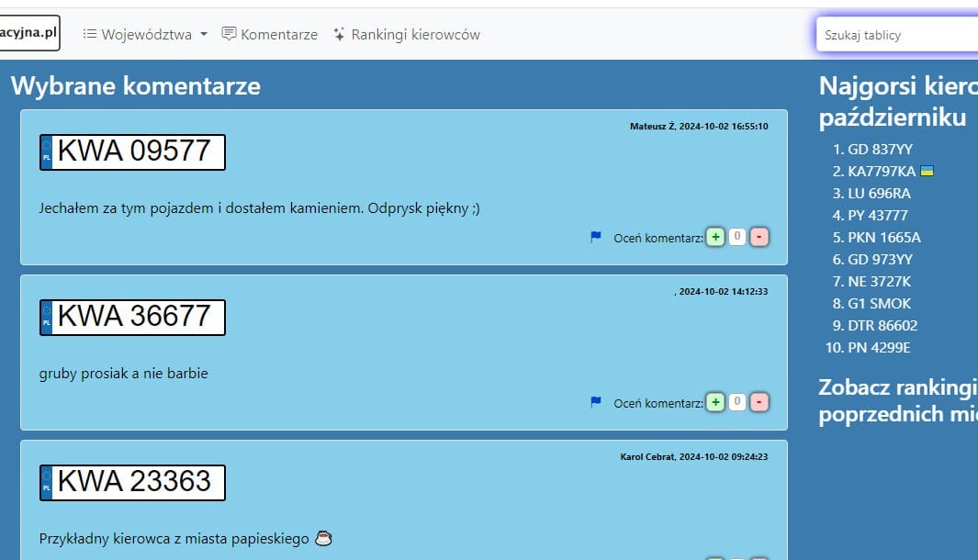Open Rankingi kierowców page

(x=407, y=34)
